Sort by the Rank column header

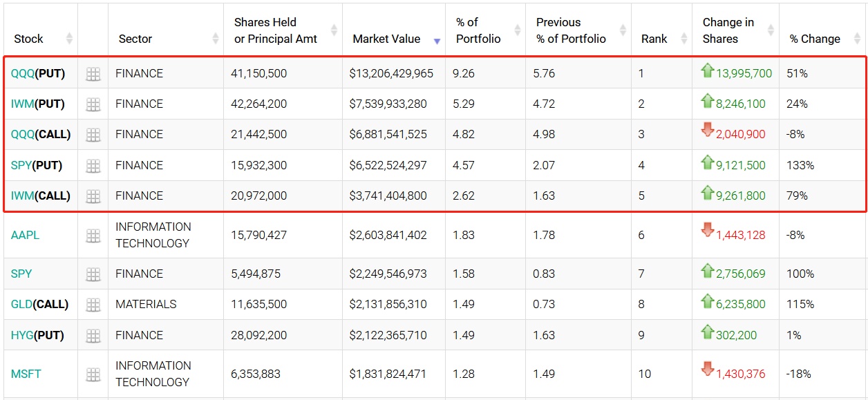click(654, 39)
